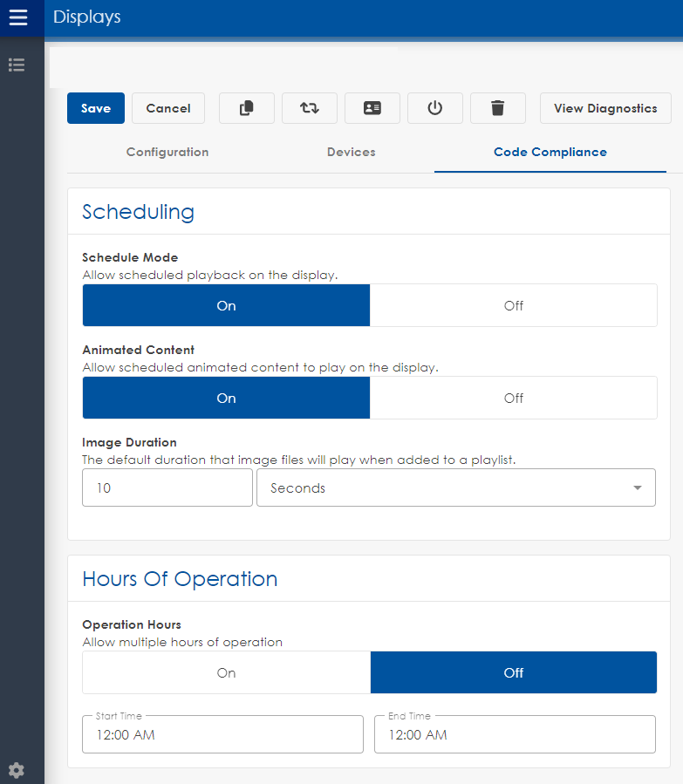The height and width of the screenshot is (784, 683).
Task: Switch to the Devices tab
Action: tap(351, 152)
